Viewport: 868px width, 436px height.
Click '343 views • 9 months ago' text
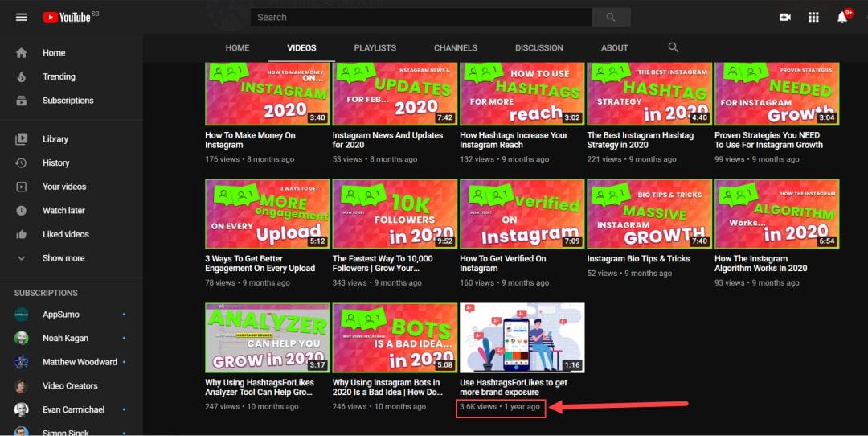377,283
